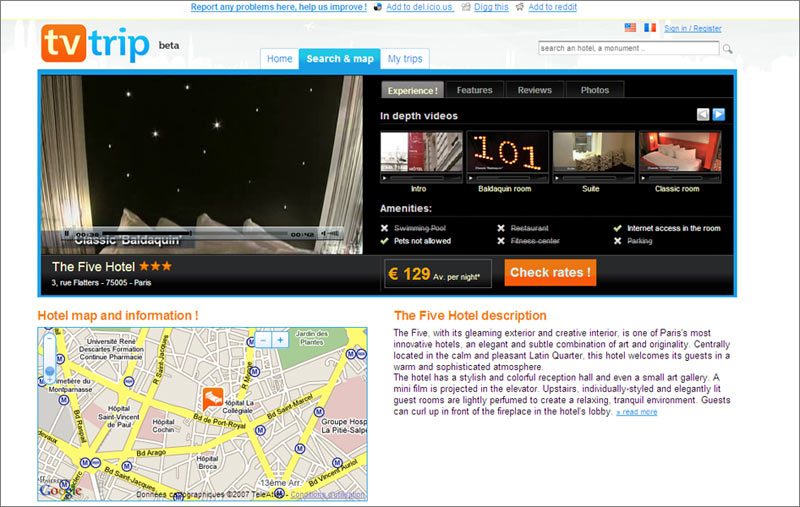
Task: Click the US flag language icon
Action: point(630,28)
